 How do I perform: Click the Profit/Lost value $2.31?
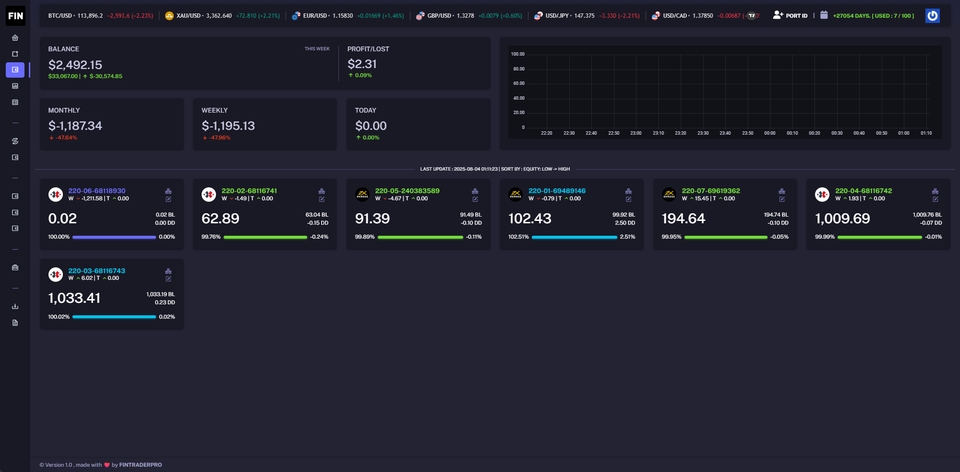pyautogui.click(x=362, y=64)
